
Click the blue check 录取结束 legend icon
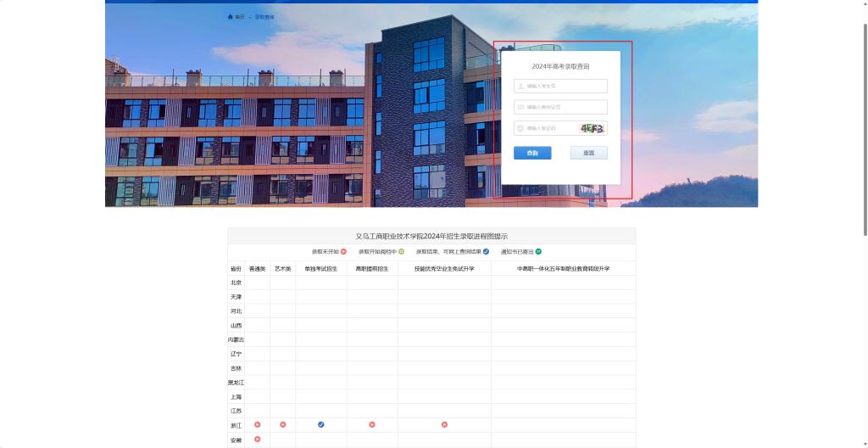486,252
